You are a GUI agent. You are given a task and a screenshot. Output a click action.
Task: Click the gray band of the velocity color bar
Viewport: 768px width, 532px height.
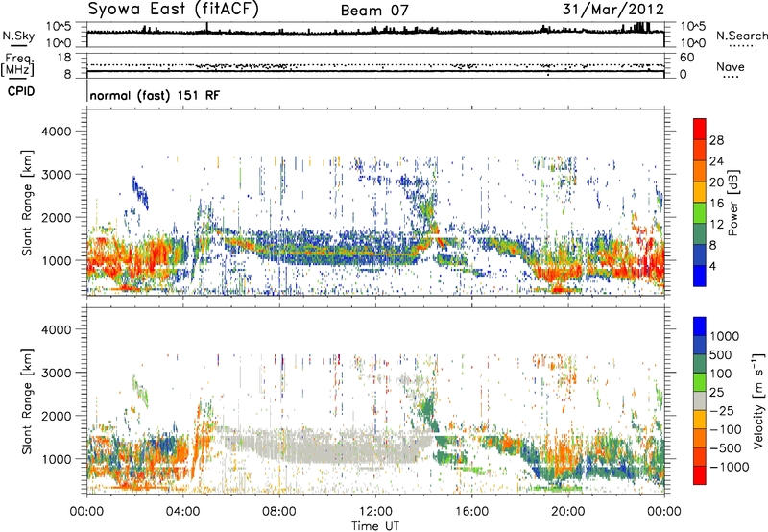(700, 400)
